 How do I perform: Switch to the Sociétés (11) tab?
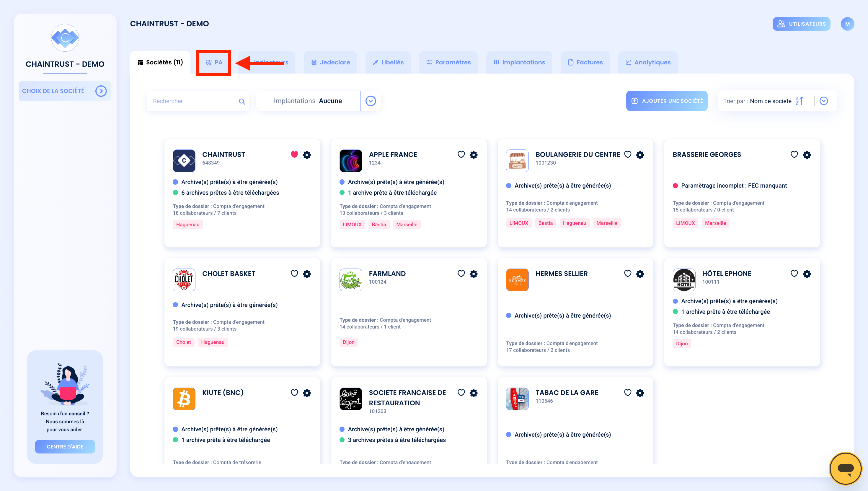click(160, 62)
